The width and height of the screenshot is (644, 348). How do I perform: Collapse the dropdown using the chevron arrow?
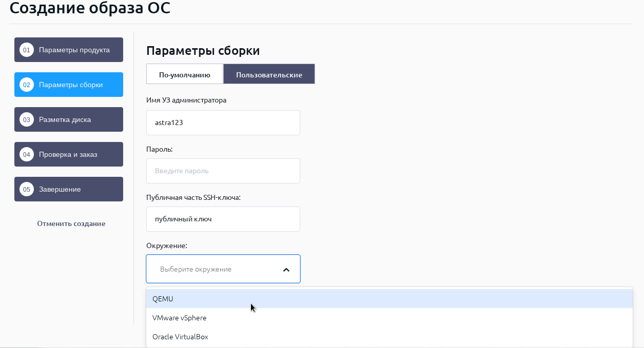[286, 270]
